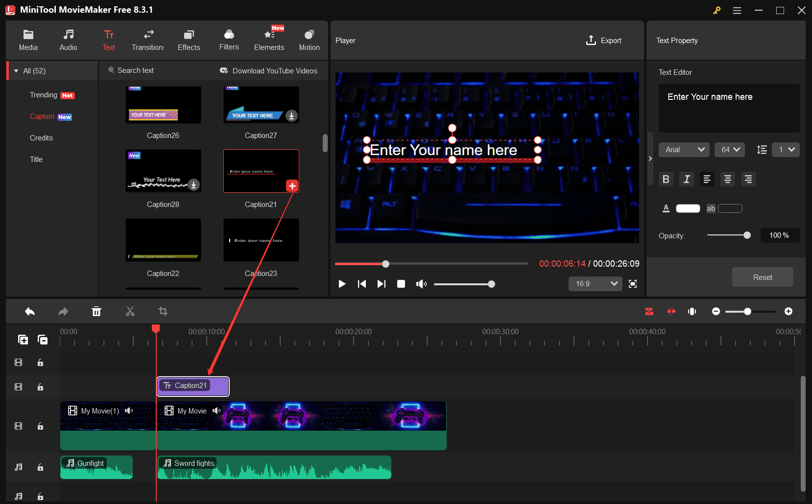Lock the Caption21 text track
Screen dimensions: 812x504
(40, 387)
